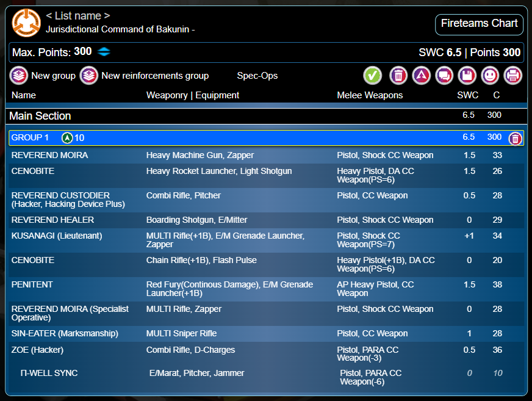532x401 pixels.
Task: Open the Fireteams Chart
Action: point(479,24)
